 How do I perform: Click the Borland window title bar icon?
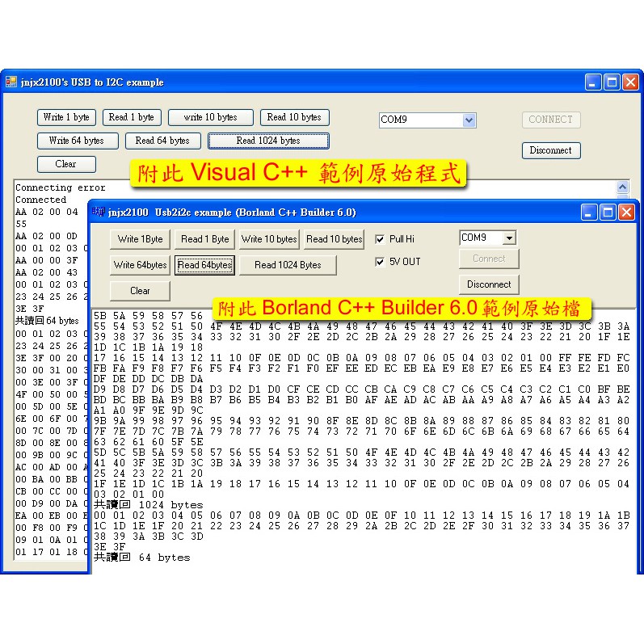[99, 213]
